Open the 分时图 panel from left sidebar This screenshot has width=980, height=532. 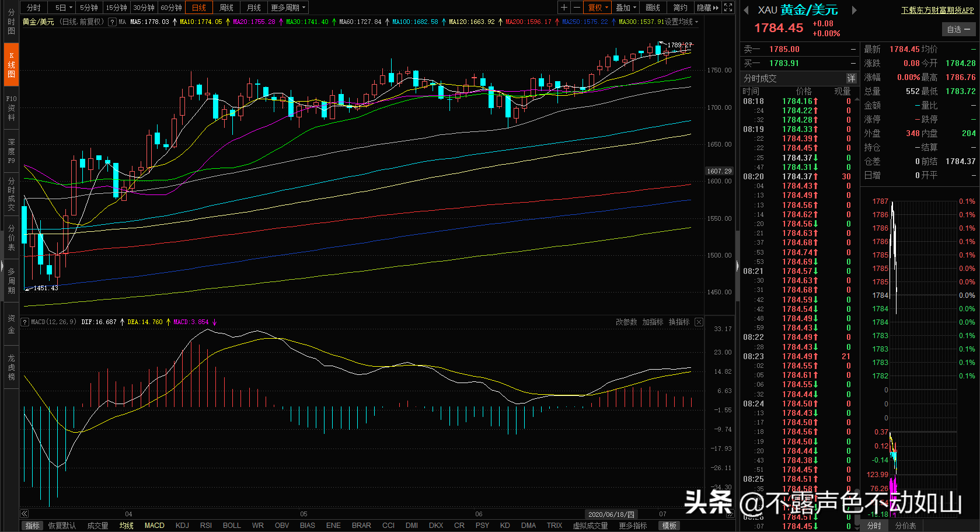click(11, 22)
